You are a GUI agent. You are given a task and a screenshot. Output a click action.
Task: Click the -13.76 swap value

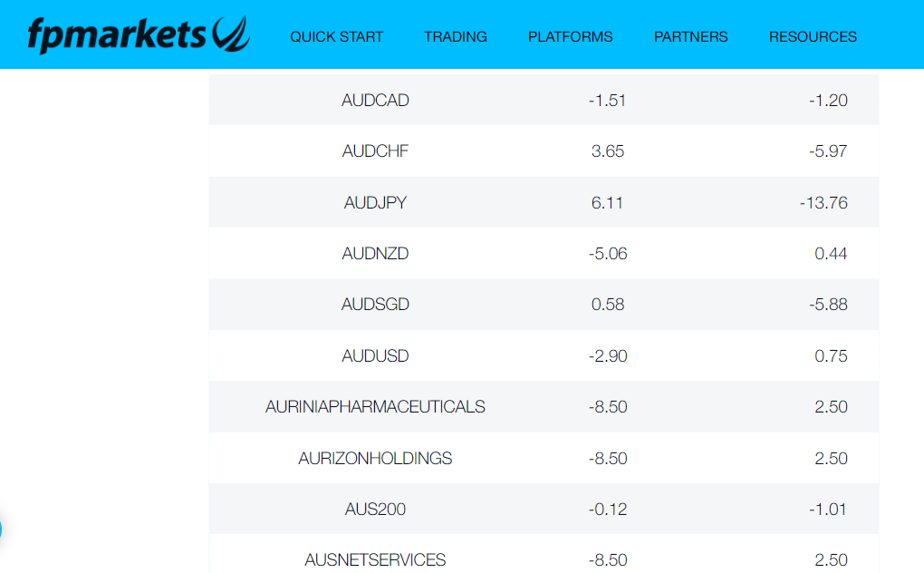pyautogui.click(x=823, y=203)
